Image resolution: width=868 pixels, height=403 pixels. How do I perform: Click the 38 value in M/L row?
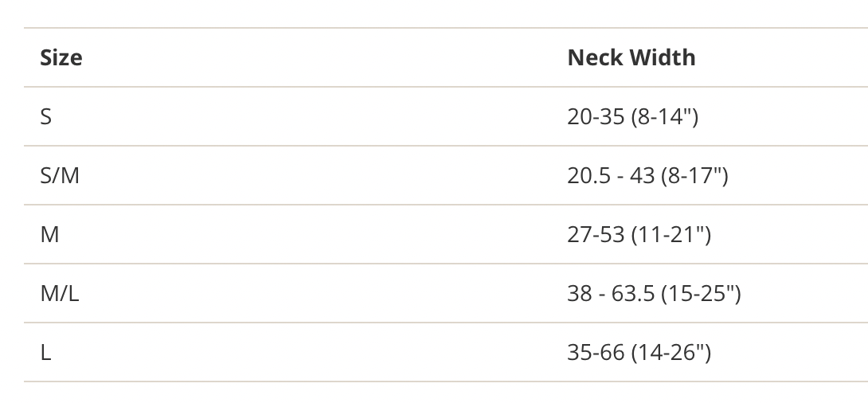pyautogui.click(x=579, y=294)
